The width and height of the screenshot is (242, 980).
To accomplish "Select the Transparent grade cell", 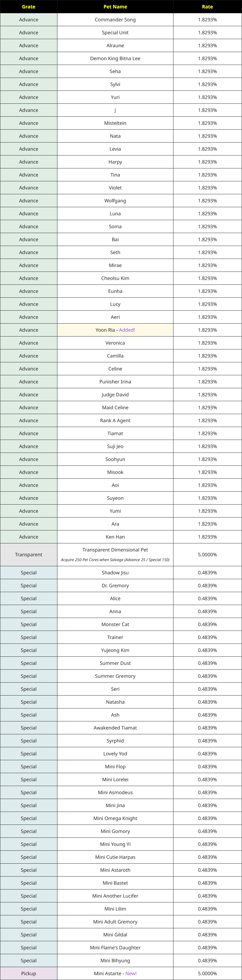I will tap(29, 555).
